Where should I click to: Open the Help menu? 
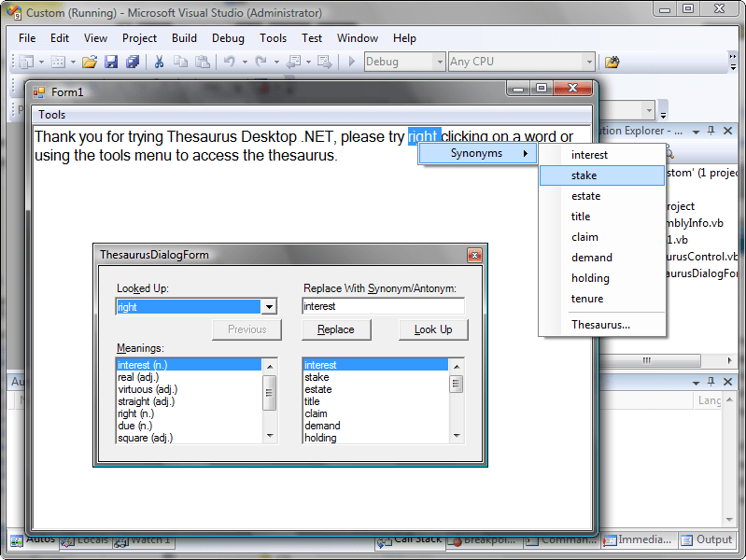[x=404, y=38]
